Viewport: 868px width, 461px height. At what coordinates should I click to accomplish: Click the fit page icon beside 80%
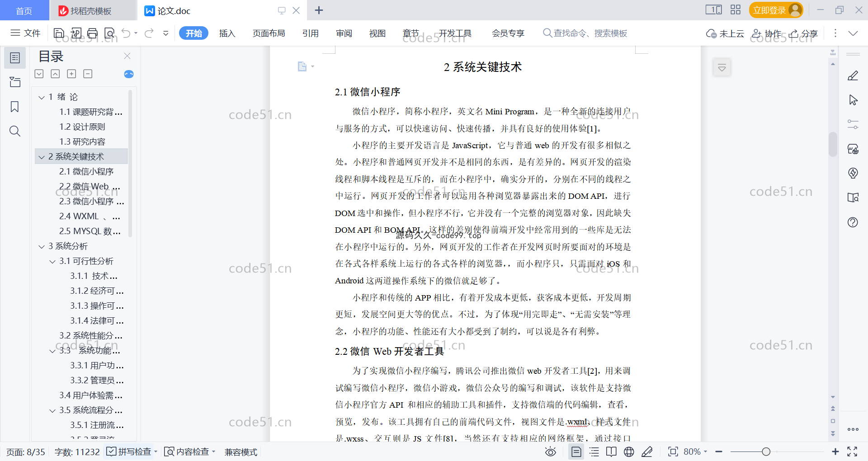click(x=673, y=452)
